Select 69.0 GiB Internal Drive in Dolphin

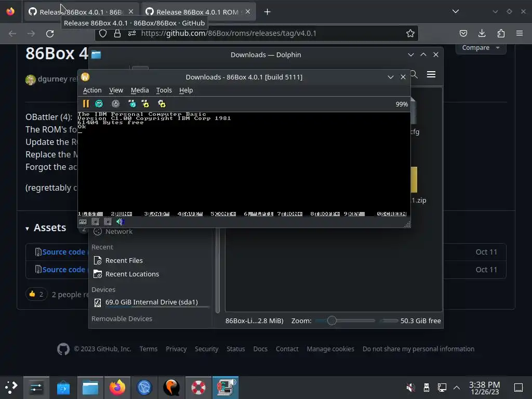(151, 302)
